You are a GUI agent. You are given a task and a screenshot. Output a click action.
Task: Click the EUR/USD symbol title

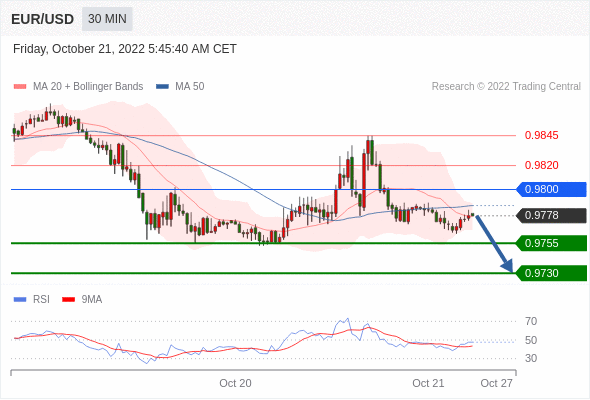(x=43, y=19)
